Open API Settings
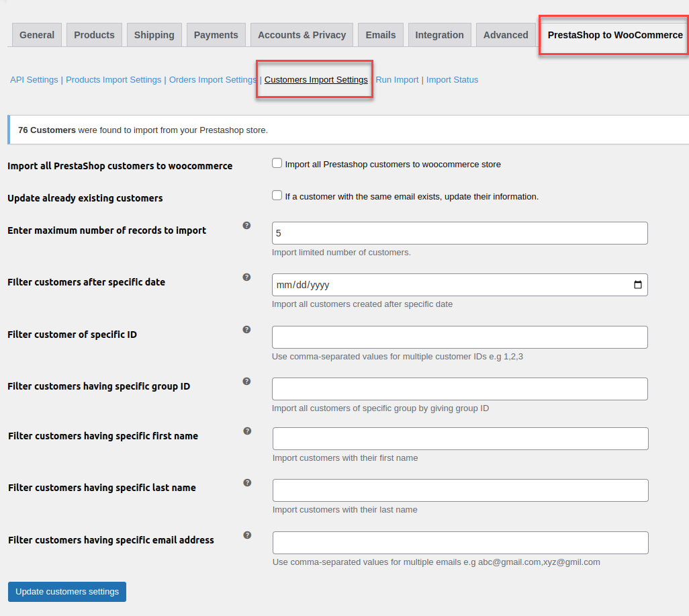This screenshot has height=616, width=689. point(34,79)
